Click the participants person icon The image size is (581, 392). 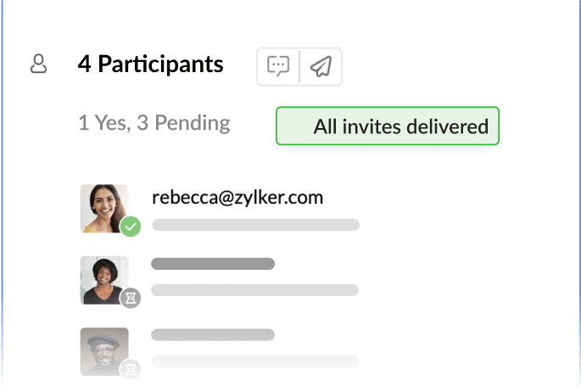tap(38, 64)
